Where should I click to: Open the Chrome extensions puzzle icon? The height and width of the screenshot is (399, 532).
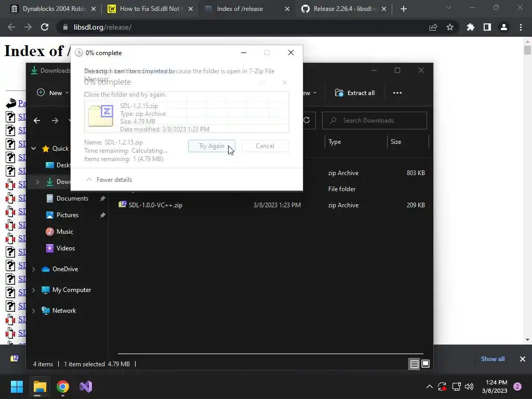(471, 27)
